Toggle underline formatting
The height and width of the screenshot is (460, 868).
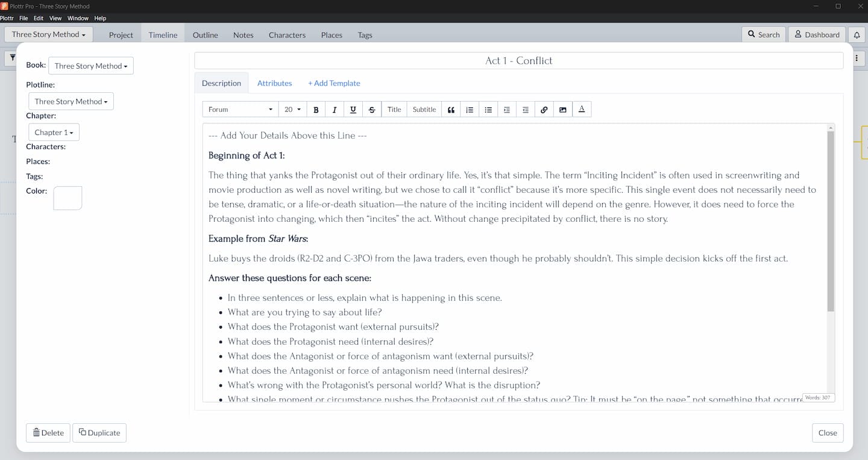[353, 109]
